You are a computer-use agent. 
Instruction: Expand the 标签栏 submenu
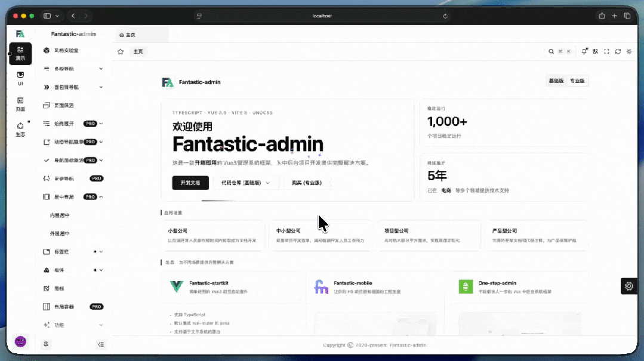coord(73,252)
